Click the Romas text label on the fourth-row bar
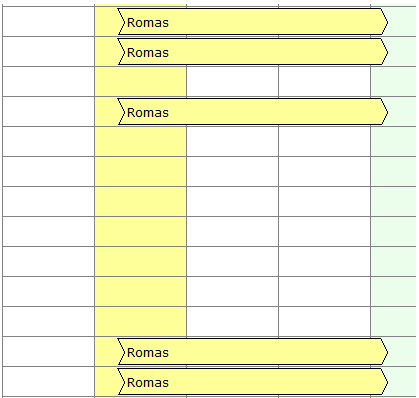The width and height of the screenshot is (419, 398). coord(148,113)
